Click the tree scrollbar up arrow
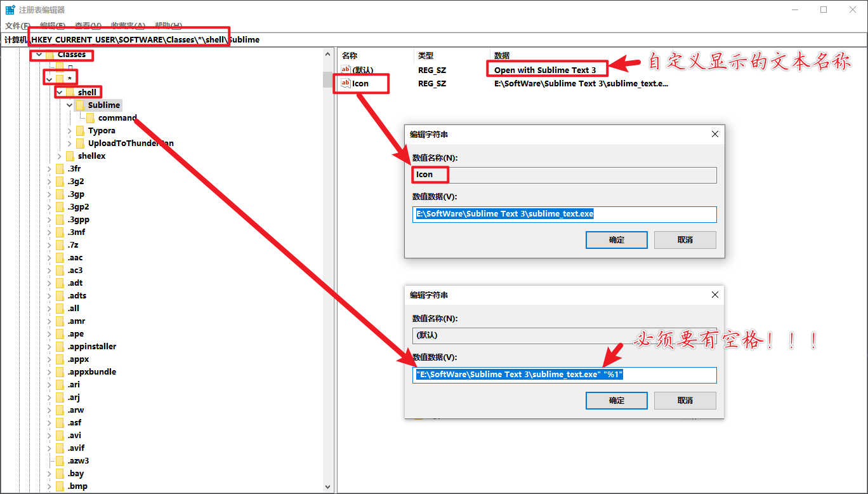Viewport: 868px width, 494px height. 328,55
